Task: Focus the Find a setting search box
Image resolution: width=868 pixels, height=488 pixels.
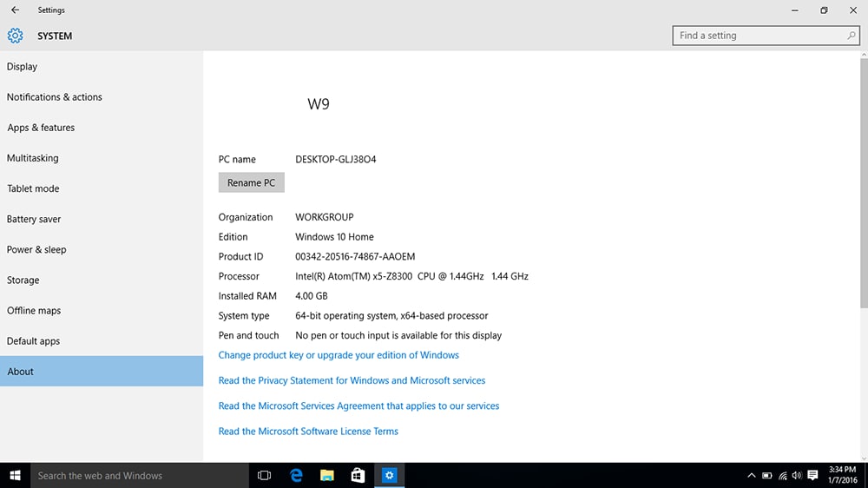Action: [766, 36]
